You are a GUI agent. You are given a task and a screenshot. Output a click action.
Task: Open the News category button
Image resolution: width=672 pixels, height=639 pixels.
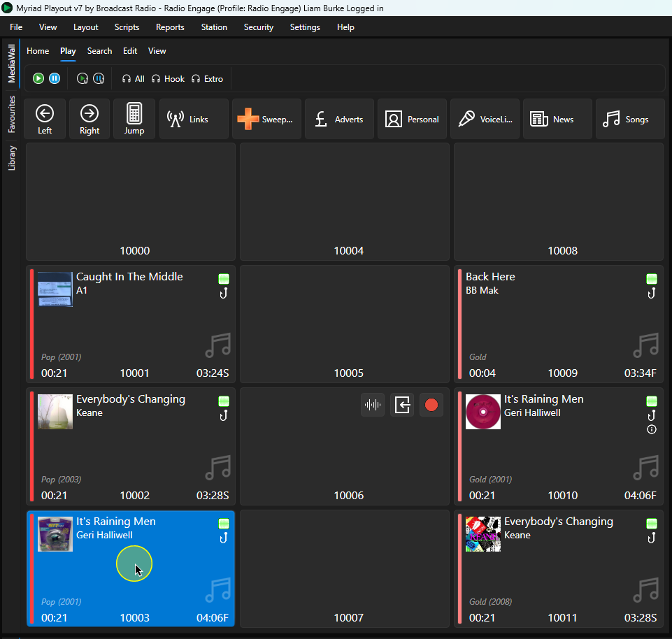[x=557, y=119]
